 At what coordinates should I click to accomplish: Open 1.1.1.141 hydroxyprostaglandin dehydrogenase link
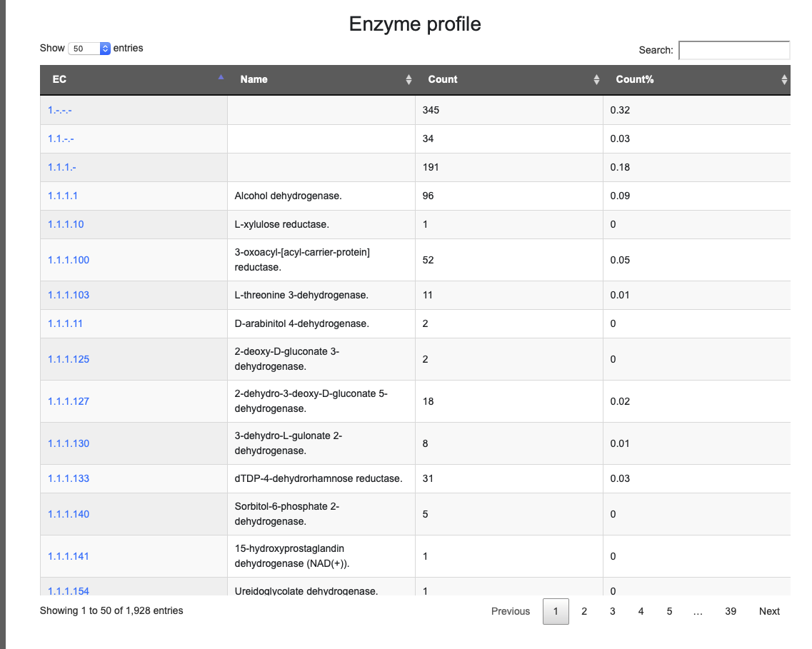click(68, 556)
